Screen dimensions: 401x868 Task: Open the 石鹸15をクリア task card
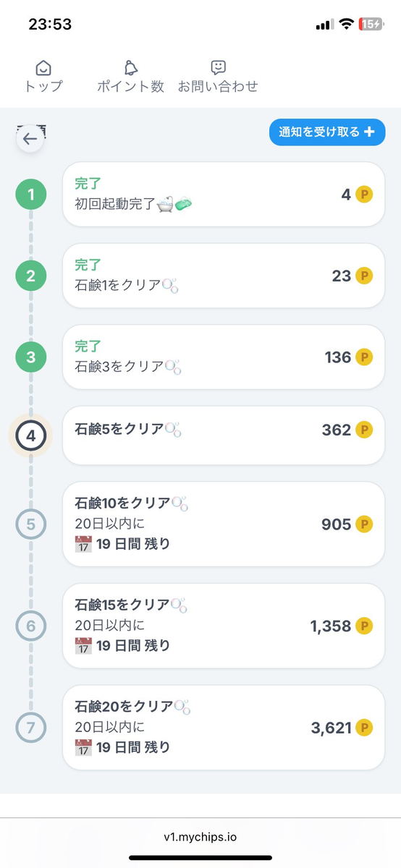coord(224,626)
